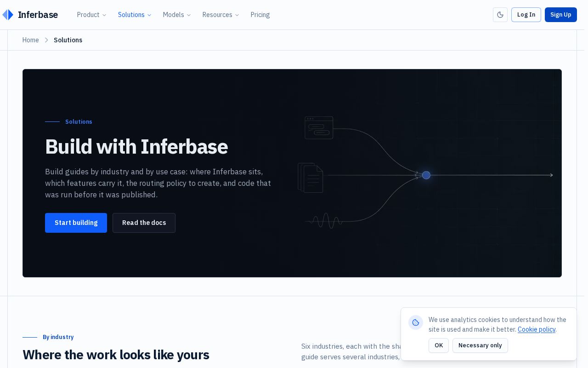Go to the Pricing page
The width and height of the screenshot is (588, 368).
point(260,15)
